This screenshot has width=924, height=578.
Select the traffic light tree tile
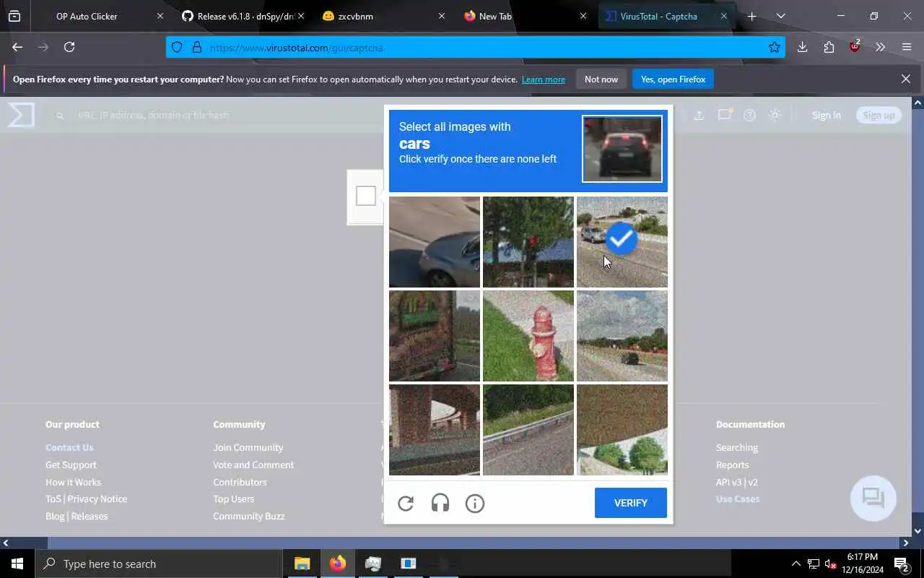(x=528, y=242)
